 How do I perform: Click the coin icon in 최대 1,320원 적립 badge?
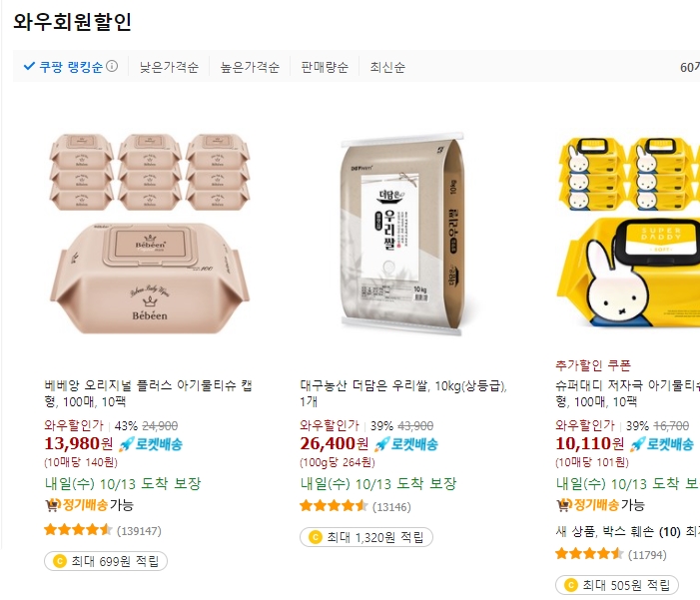pos(316,537)
